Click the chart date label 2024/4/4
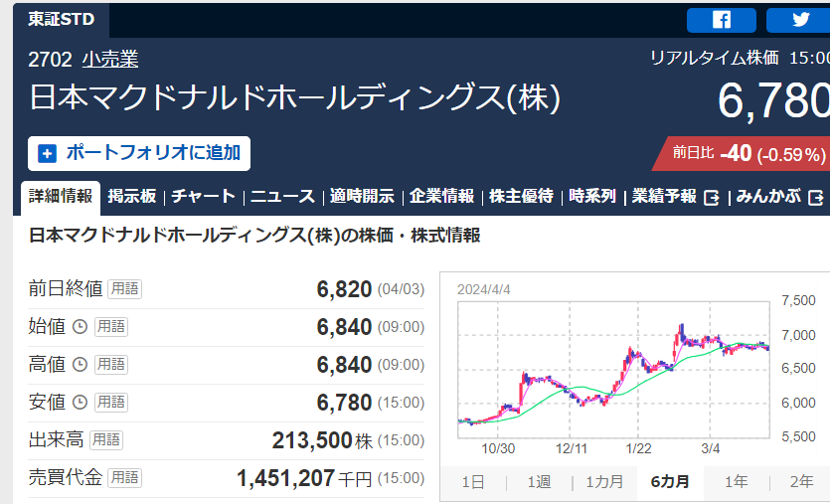 [484, 289]
